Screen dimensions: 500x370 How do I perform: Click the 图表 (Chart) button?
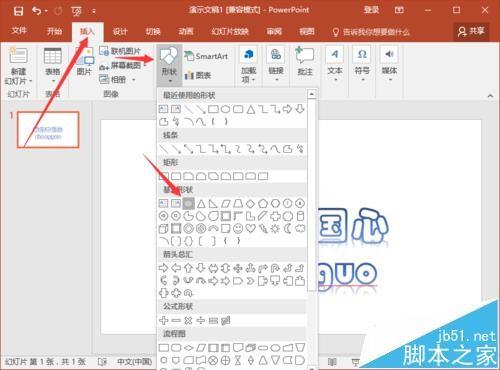coord(198,75)
